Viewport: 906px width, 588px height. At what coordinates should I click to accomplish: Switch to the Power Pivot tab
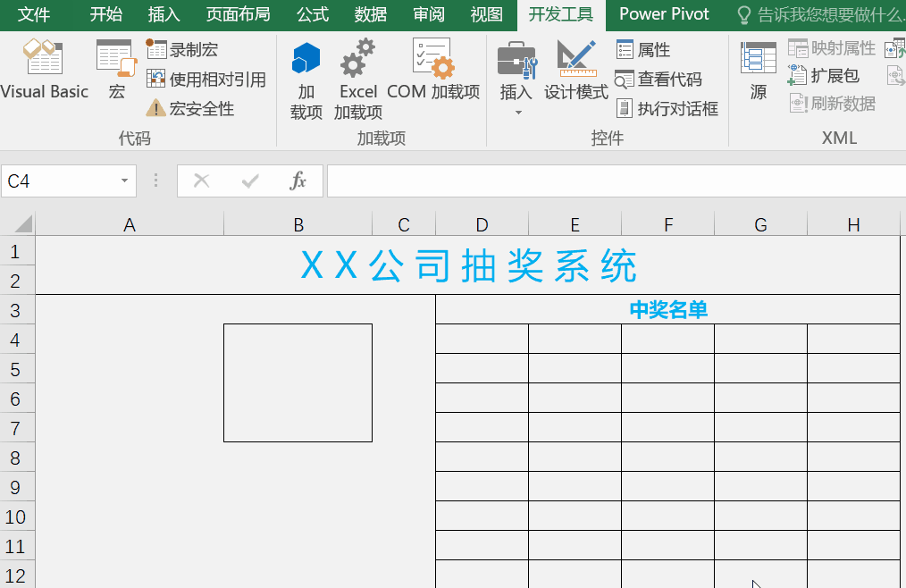(664, 14)
